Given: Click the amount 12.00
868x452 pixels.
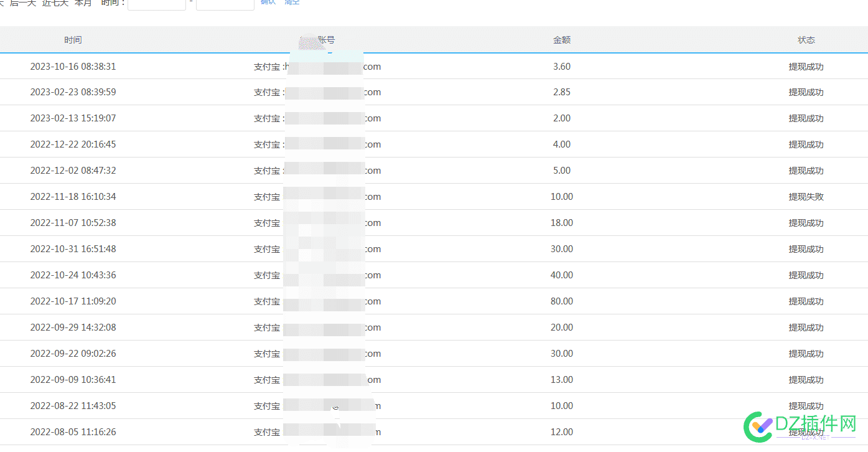Looking at the screenshot, I should pos(562,432).
